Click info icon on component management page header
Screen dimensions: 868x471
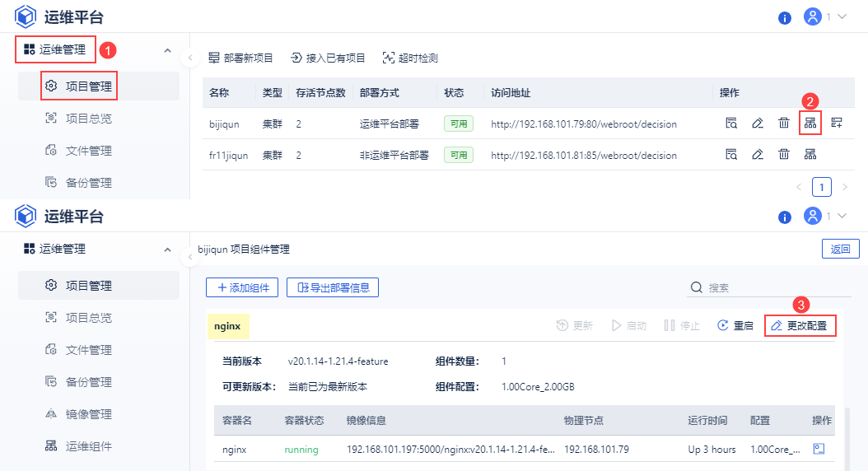(785, 217)
